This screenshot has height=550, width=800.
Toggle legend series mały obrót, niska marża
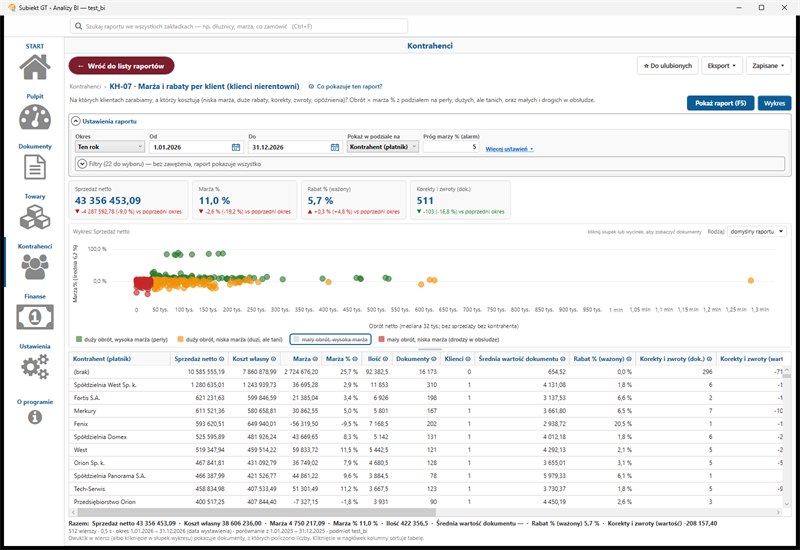pyautogui.click(x=439, y=339)
